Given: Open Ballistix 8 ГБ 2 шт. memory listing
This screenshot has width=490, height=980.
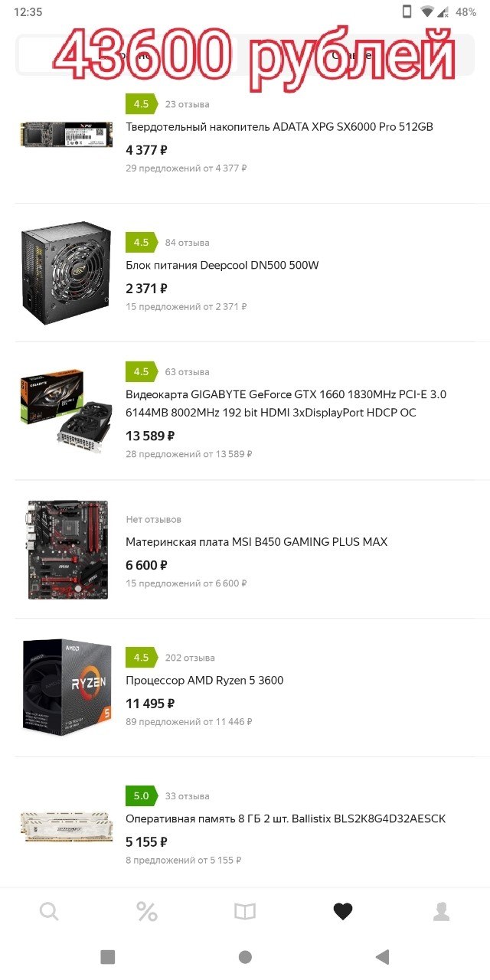Looking at the screenshot, I should point(286,818).
